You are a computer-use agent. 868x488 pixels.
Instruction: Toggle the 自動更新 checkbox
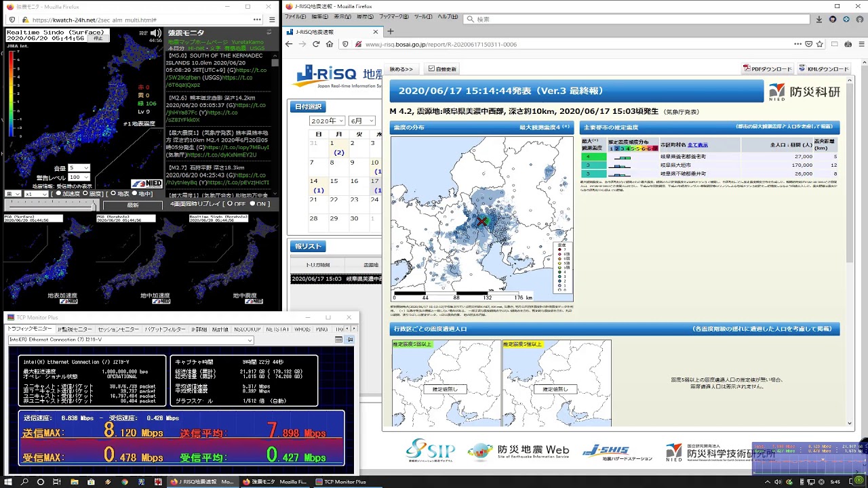[x=431, y=69]
